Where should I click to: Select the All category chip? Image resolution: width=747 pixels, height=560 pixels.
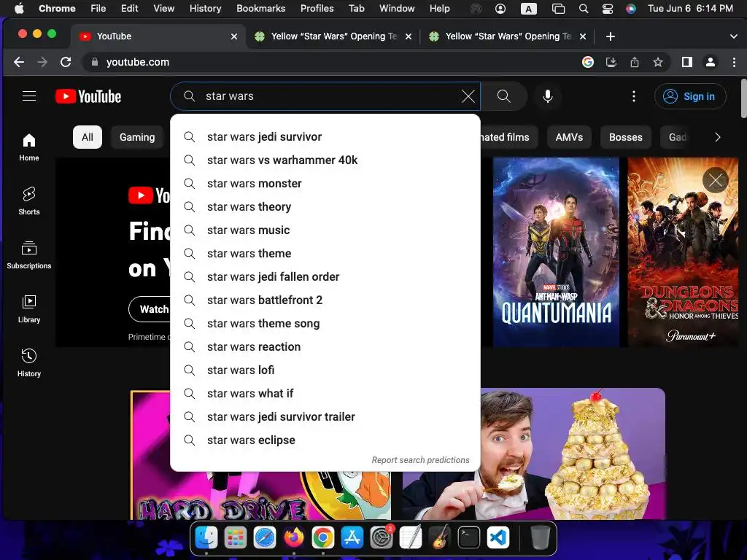point(88,137)
